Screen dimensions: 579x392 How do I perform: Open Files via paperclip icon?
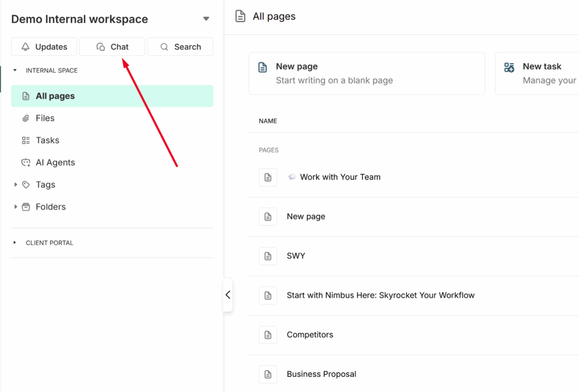tap(25, 118)
